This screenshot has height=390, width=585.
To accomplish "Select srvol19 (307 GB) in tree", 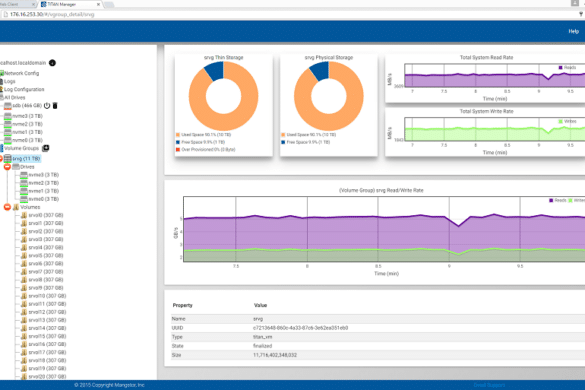I will pyautogui.click(x=47, y=369).
